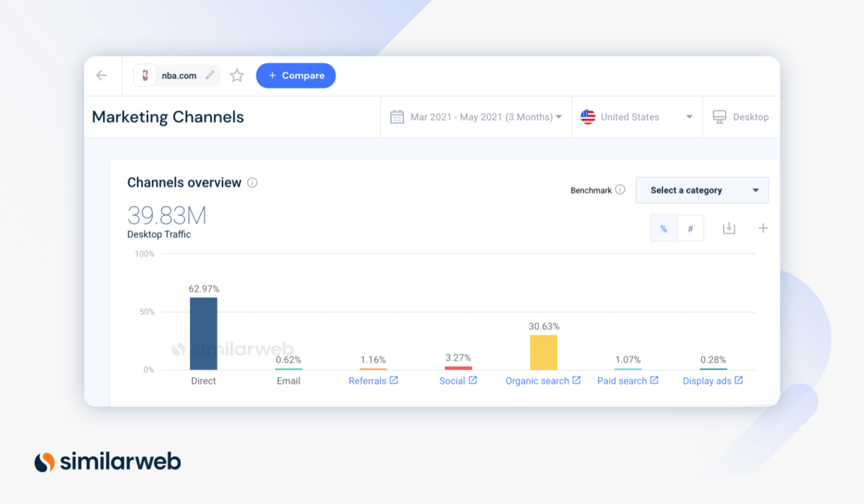Click the info icon beside Channels overview
This screenshot has width=864, height=504.
(251, 182)
